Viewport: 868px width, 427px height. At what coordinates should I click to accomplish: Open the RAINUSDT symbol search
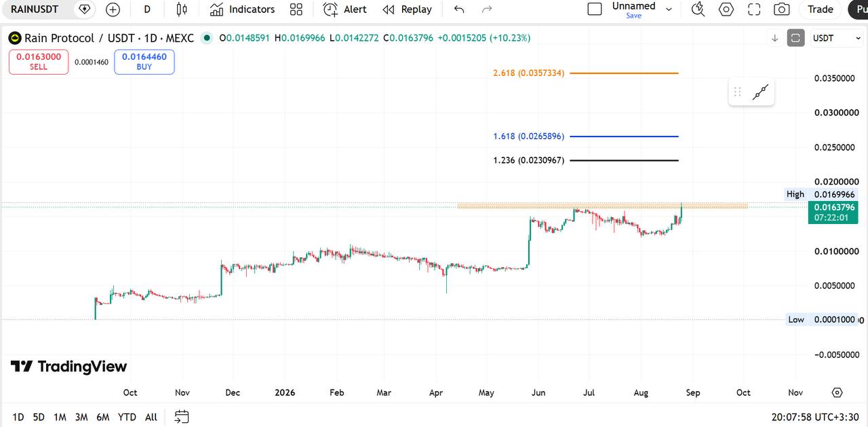[x=35, y=10]
